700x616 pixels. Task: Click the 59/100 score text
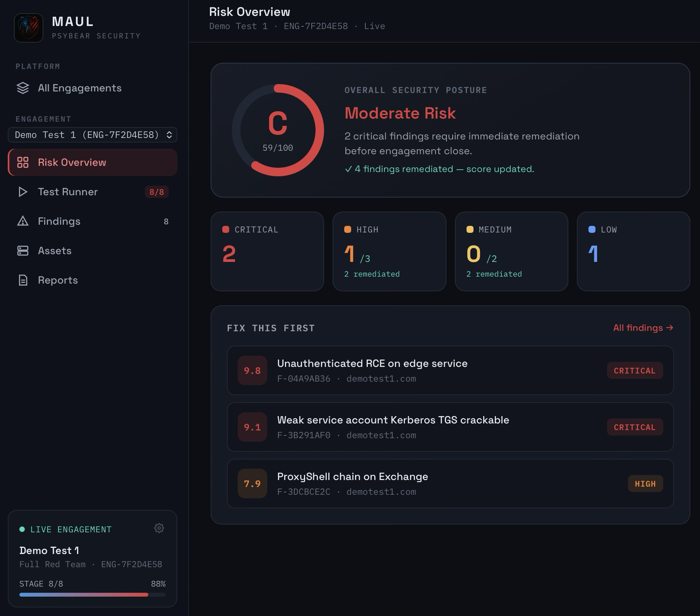point(278,148)
